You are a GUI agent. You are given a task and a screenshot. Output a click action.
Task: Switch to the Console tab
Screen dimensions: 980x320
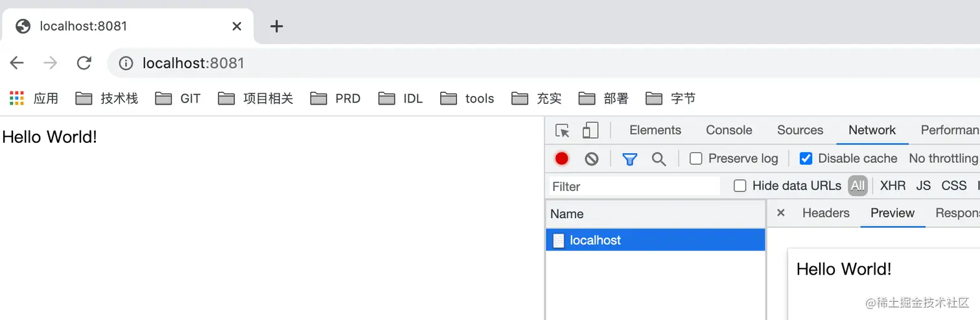(x=729, y=130)
